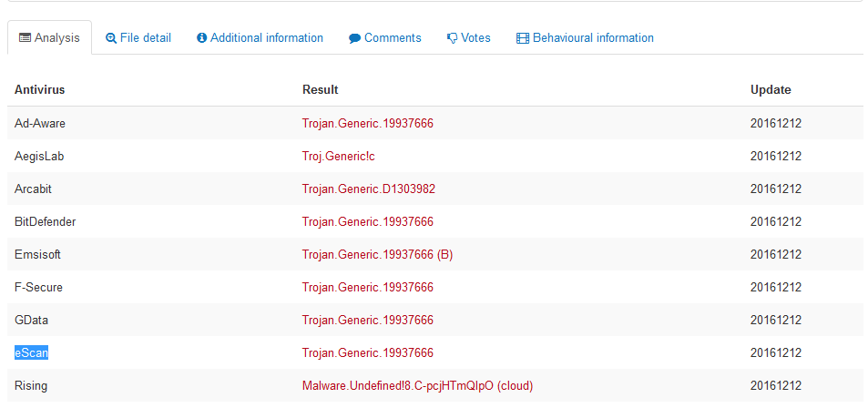Viewport: 868px width, 408px height.
Task: Click the File detail magnifier icon
Action: (111, 38)
